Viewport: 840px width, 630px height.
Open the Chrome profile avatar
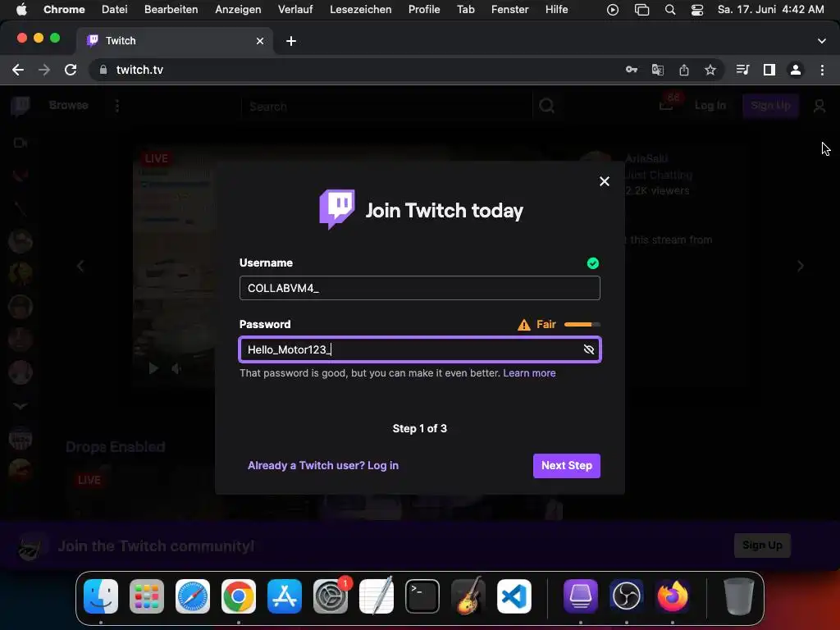coord(796,70)
